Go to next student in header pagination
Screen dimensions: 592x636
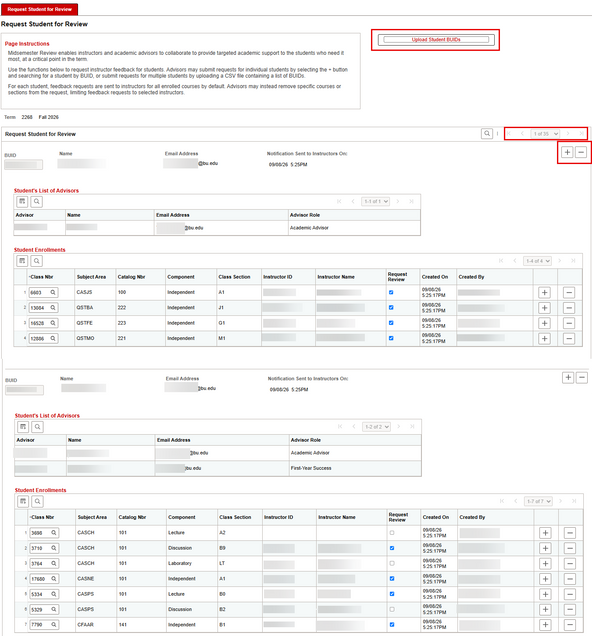pos(568,133)
